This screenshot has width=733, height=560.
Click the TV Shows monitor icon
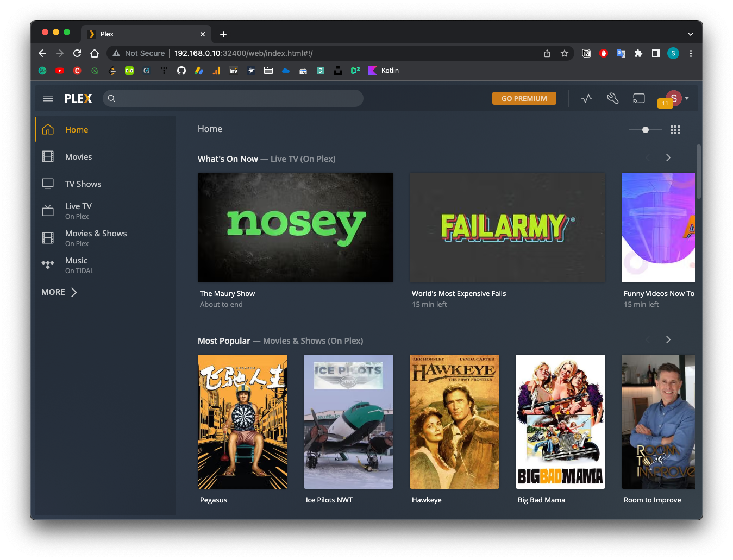(x=48, y=184)
